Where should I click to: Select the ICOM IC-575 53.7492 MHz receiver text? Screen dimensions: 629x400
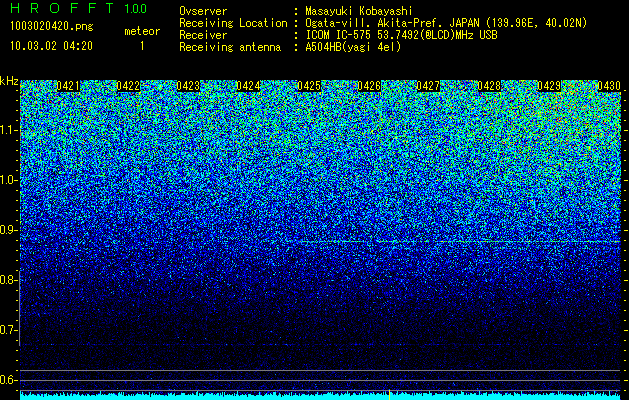click(x=401, y=35)
